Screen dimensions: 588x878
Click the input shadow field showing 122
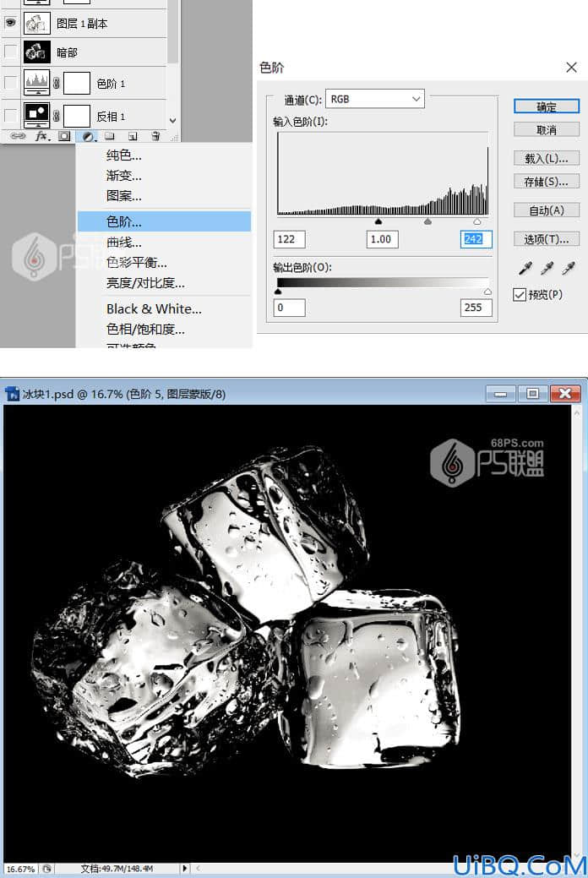pos(290,239)
